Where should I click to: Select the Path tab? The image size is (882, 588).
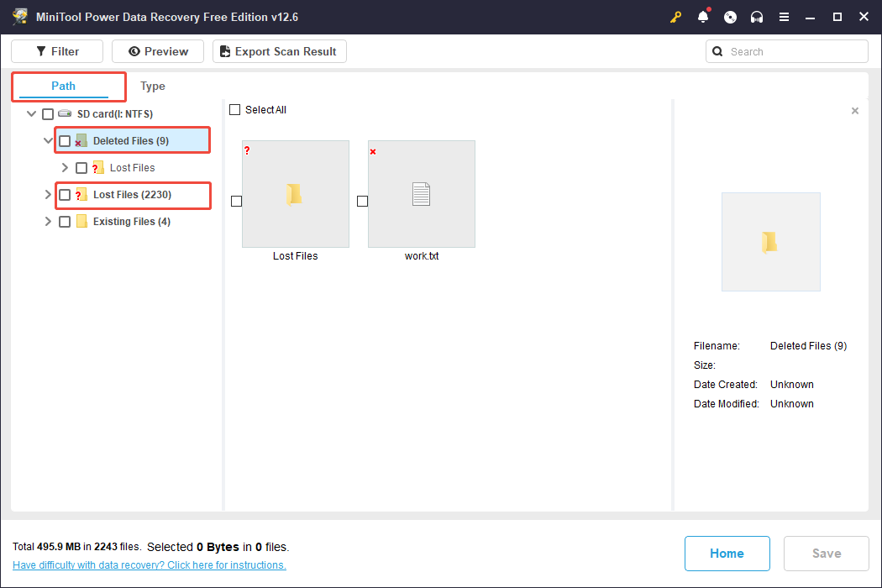[64, 86]
